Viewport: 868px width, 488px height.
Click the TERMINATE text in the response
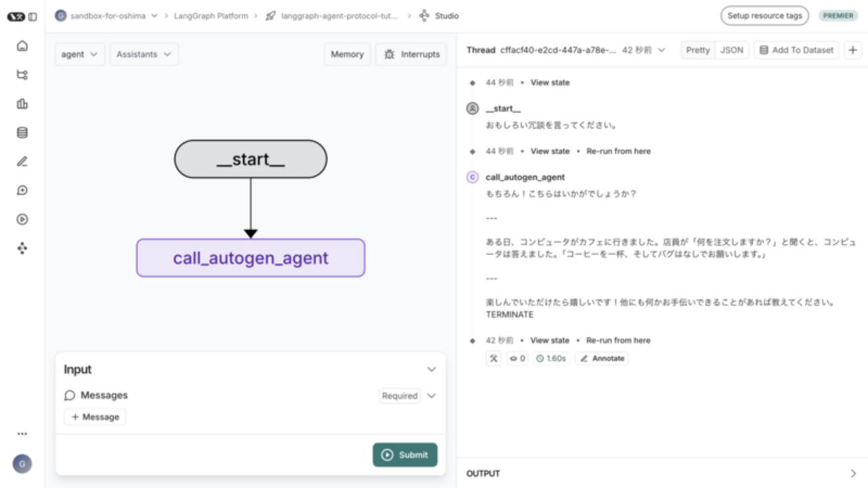click(509, 314)
